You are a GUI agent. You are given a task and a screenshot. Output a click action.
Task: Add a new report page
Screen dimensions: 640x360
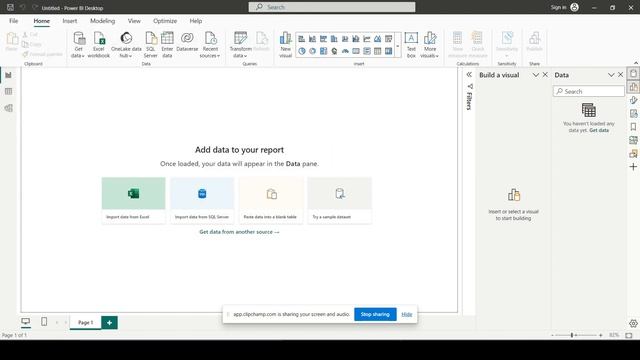[109, 322]
